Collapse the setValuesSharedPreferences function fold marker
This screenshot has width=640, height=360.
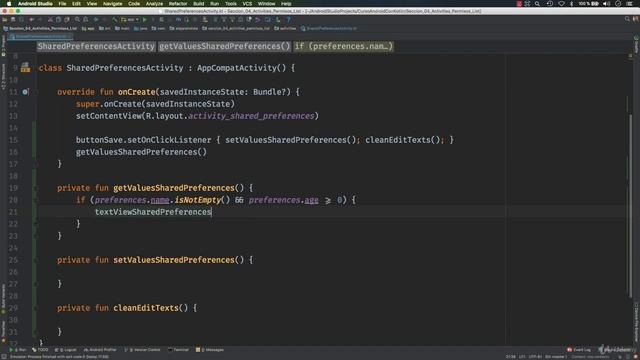pos(36,260)
